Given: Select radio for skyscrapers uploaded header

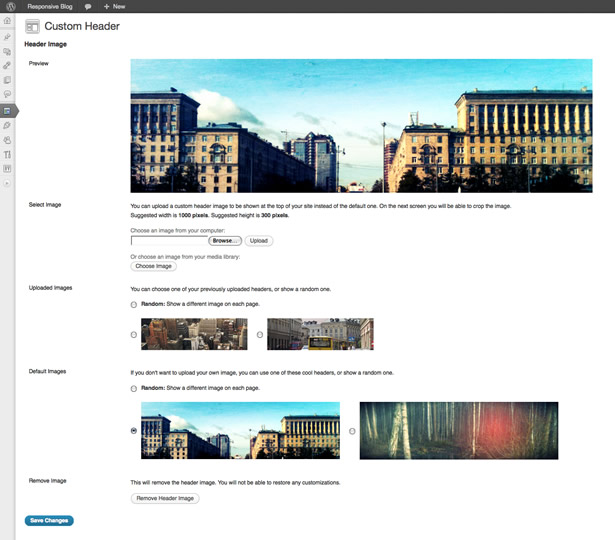Looking at the screenshot, I should tap(134, 335).
